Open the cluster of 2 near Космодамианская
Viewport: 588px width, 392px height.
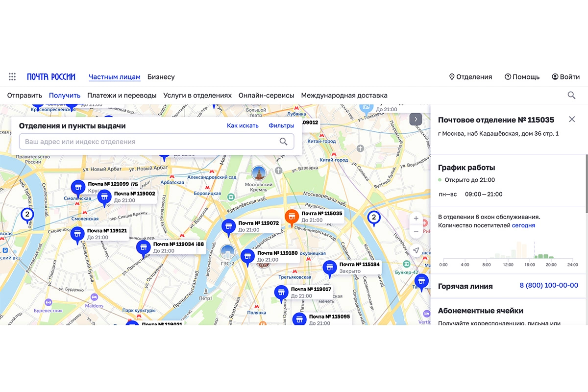coord(374,218)
